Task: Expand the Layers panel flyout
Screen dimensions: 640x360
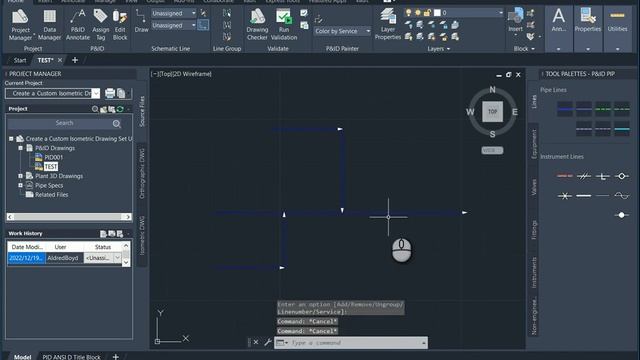Action: (439, 49)
